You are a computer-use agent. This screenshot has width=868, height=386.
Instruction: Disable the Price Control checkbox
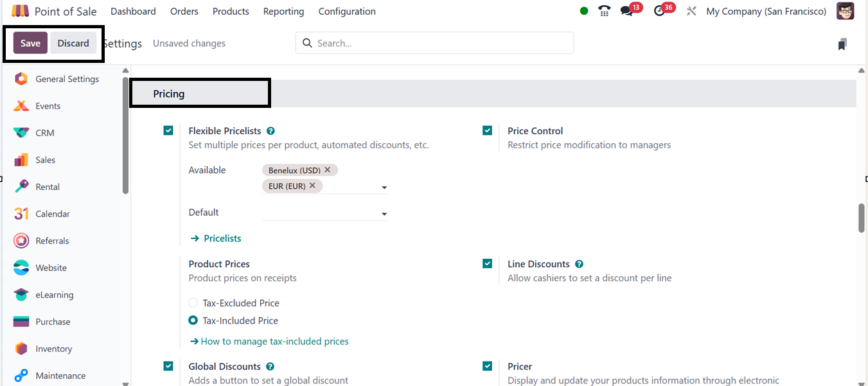(487, 130)
